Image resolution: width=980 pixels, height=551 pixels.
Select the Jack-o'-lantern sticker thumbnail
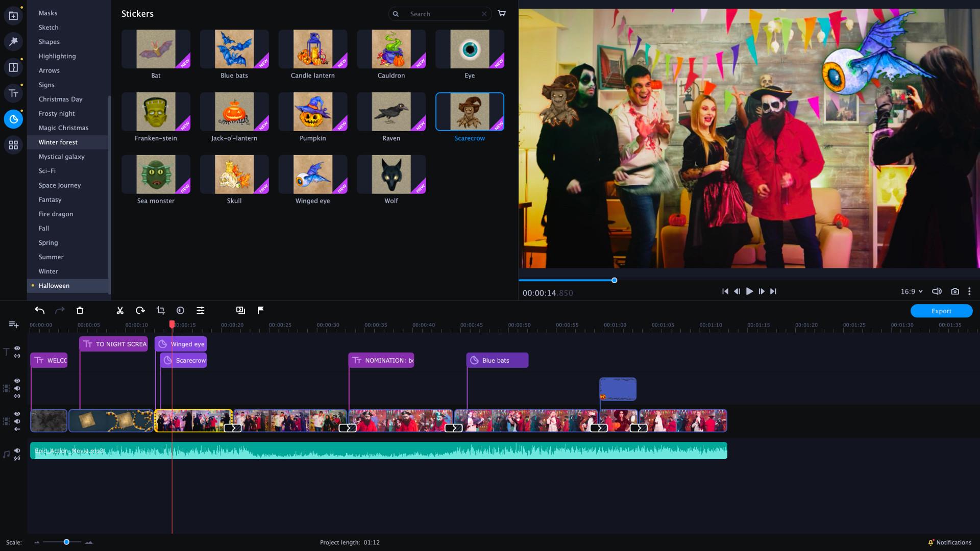tap(234, 111)
